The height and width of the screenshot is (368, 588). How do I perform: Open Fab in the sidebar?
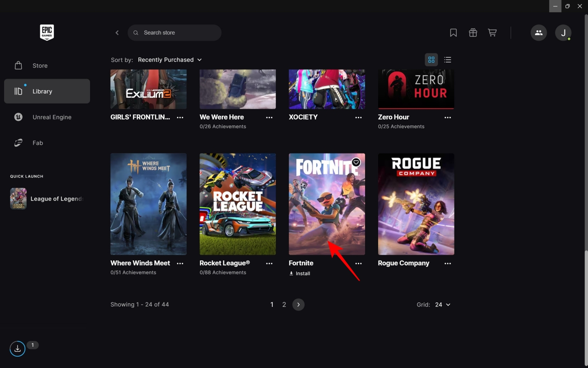pyautogui.click(x=47, y=143)
